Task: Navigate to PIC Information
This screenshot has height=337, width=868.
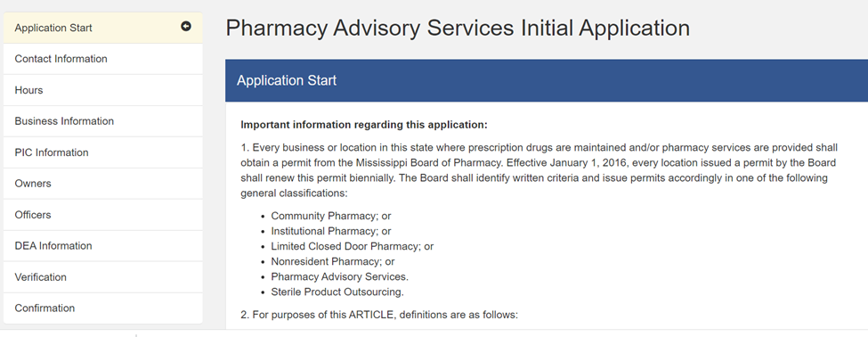Action: [x=103, y=152]
